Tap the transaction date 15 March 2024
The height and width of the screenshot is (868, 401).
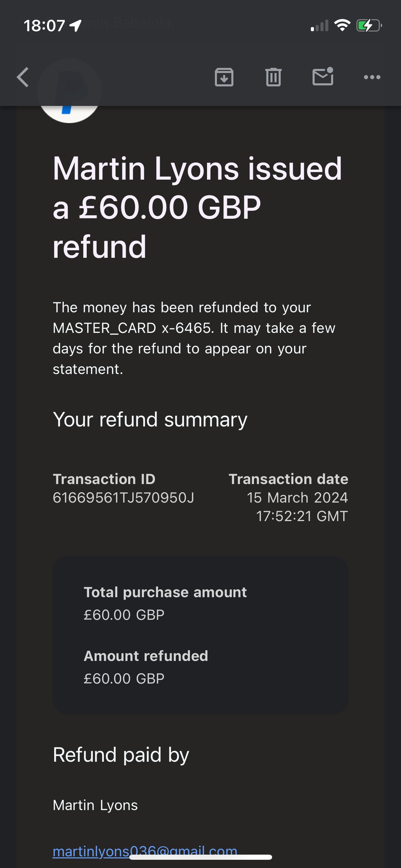(297, 497)
